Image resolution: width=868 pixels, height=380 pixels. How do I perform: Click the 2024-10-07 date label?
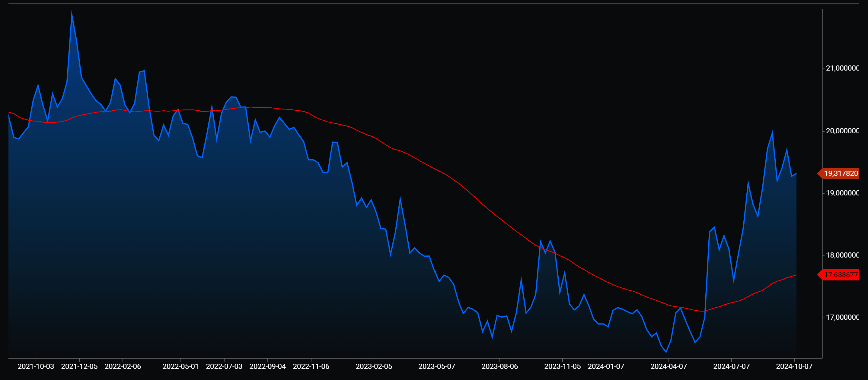click(794, 366)
